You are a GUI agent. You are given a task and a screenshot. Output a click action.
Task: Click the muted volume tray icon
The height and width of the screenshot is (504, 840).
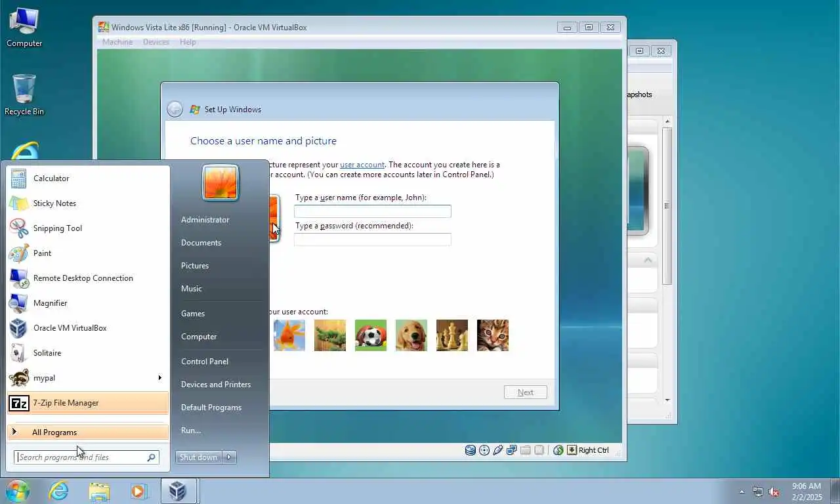[774, 492]
